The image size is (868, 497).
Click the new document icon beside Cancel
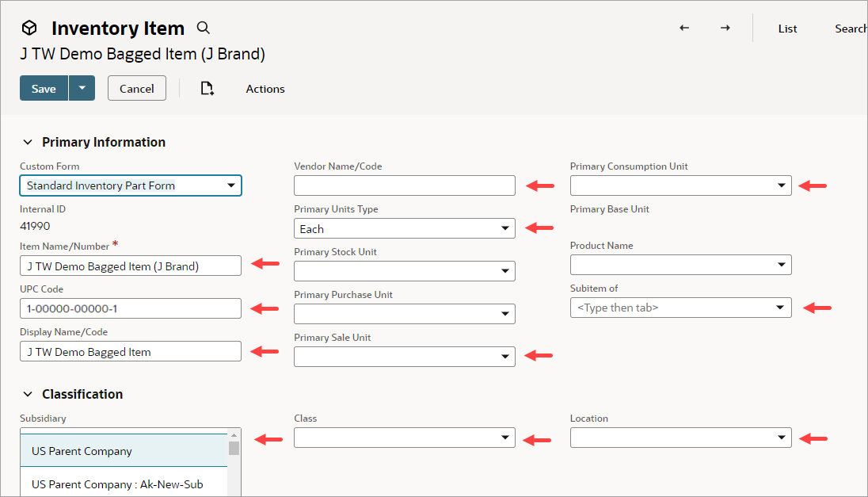207,89
